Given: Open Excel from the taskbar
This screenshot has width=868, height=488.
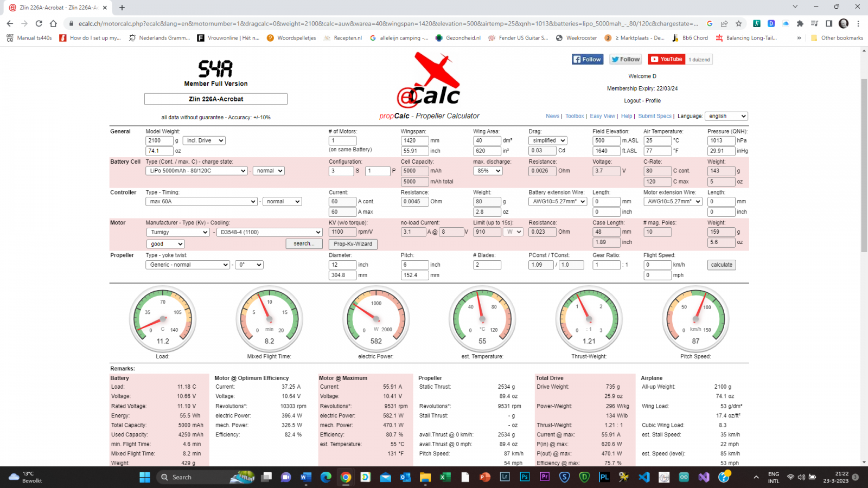Looking at the screenshot, I should pyautogui.click(x=445, y=477).
